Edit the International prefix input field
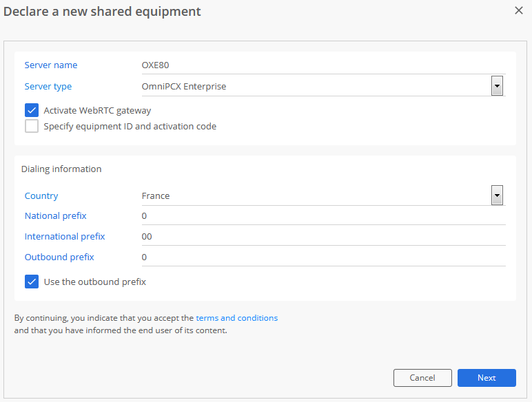Screen dimensions: 532x402 [x=323, y=237]
